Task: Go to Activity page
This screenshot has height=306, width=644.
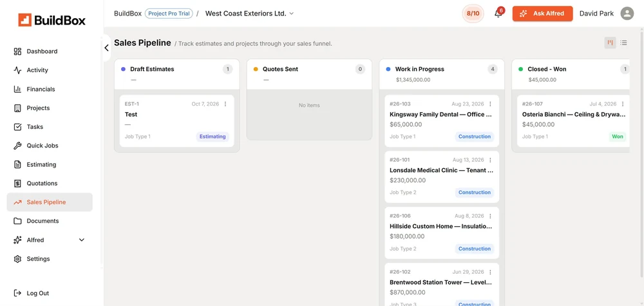Action: point(37,70)
